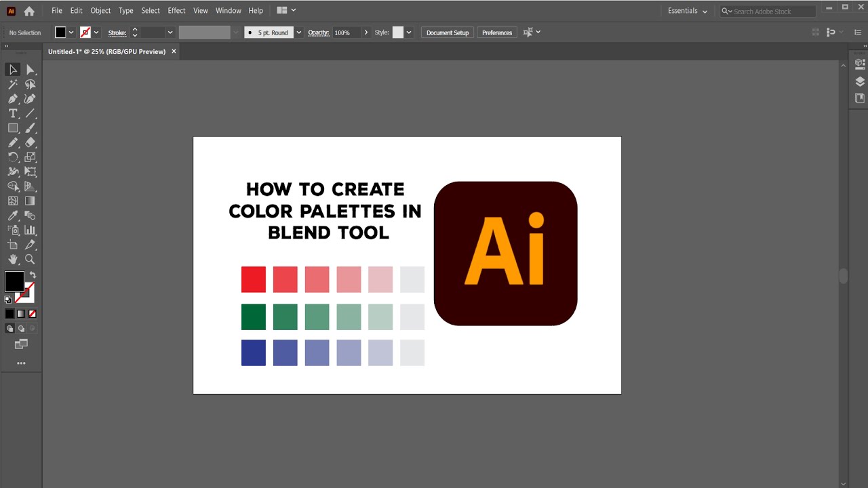Swap fill and stroke colors
The width and height of the screenshot is (868, 488).
click(x=33, y=274)
